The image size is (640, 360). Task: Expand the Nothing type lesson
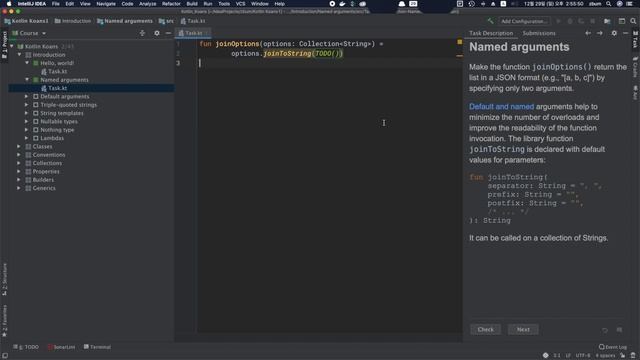pos(27,130)
